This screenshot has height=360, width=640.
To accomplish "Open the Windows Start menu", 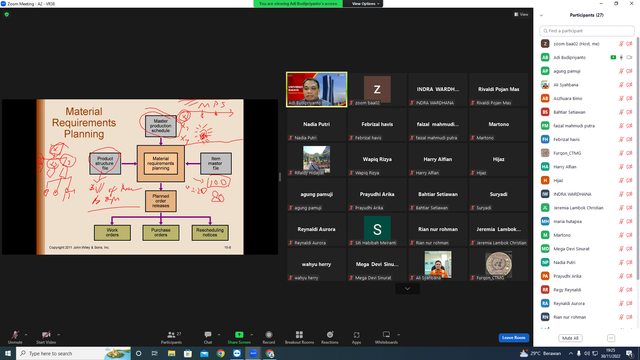I will point(8,353).
